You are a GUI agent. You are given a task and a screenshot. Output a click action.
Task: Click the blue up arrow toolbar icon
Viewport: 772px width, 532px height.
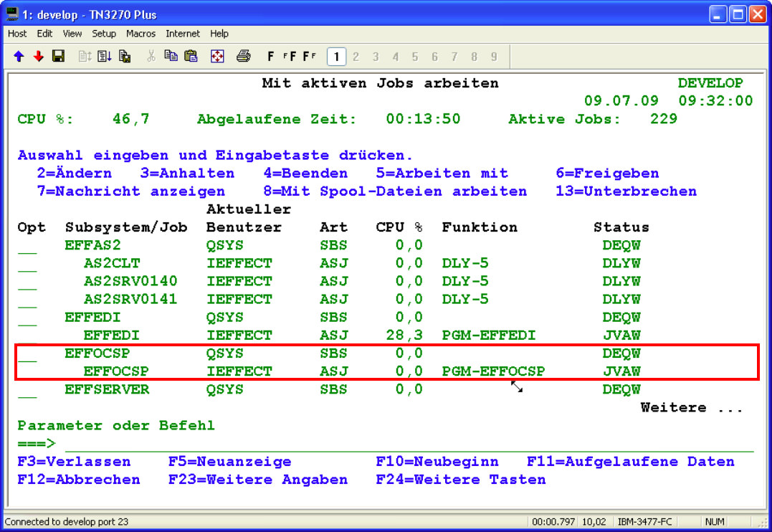pos(19,56)
